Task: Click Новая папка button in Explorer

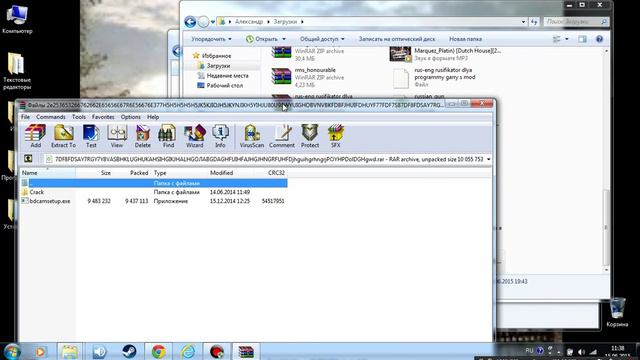Action: [465, 39]
